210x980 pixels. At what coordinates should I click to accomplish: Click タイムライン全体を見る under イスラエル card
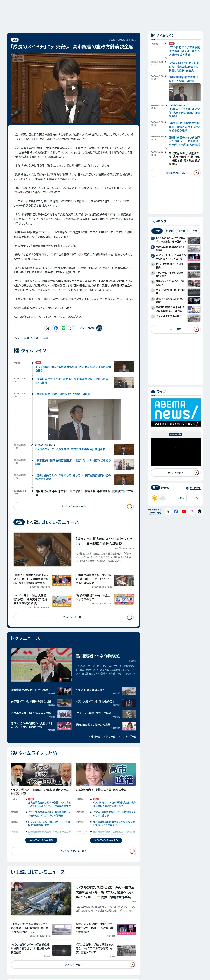(x=41, y=840)
